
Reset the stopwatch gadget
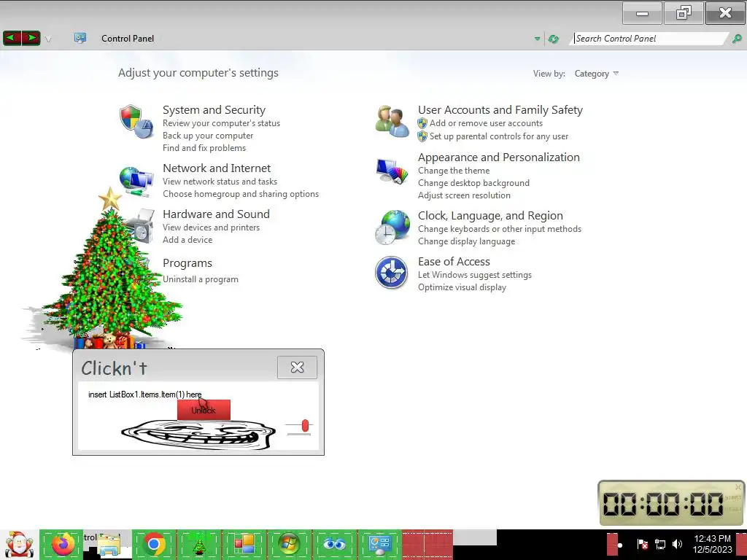tap(732, 509)
